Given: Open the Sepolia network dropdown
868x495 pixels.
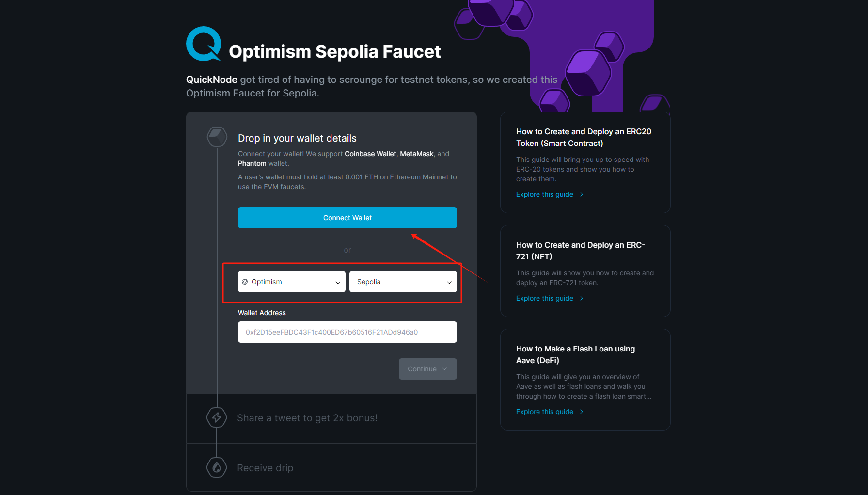Looking at the screenshot, I should pyautogui.click(x=403, y=282).
